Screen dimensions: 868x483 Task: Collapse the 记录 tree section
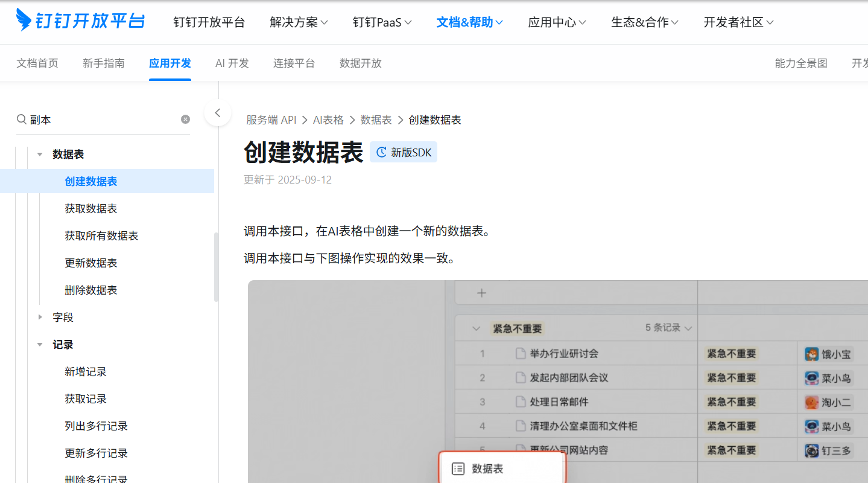coord(40,345)
